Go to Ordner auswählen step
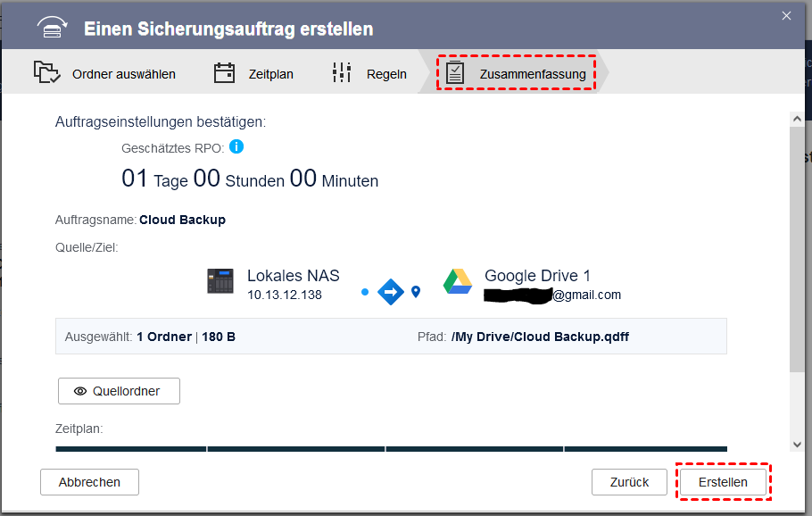Screen dimensions: 812x516 (x=104, y=73)
